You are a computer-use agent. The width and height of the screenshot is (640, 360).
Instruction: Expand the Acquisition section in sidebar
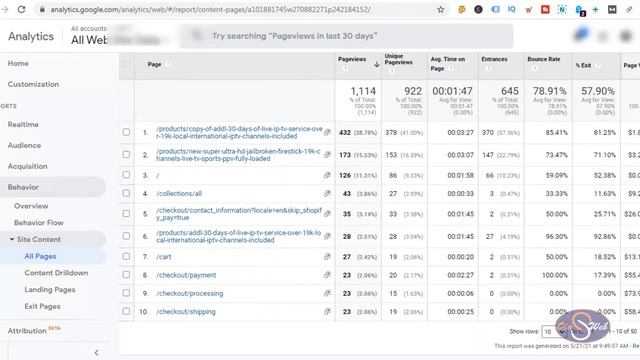pyautogui.click(x=27, y=166)
